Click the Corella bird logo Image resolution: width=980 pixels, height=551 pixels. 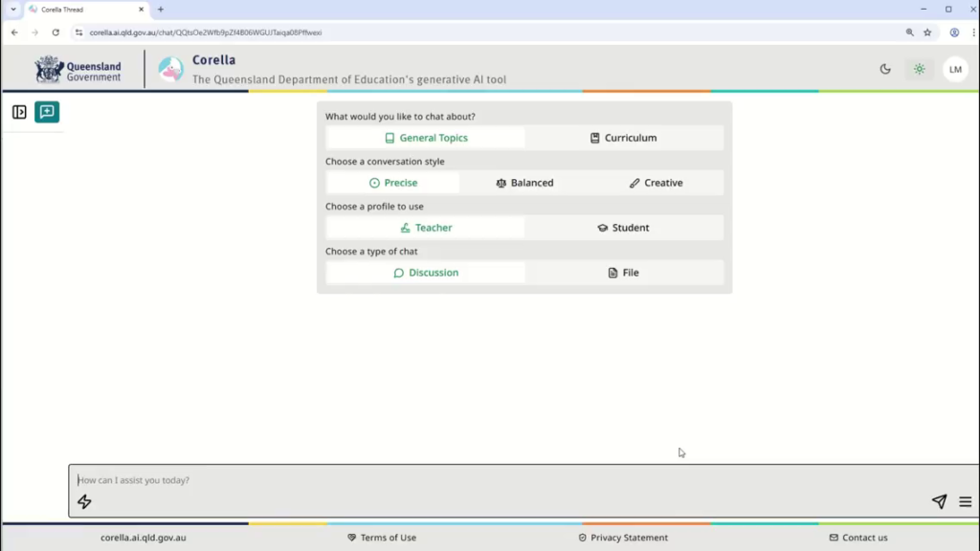coord(170,69)
